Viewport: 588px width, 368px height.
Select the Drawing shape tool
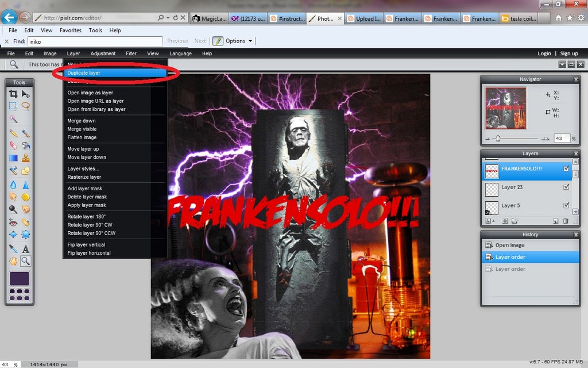point(25,171)
